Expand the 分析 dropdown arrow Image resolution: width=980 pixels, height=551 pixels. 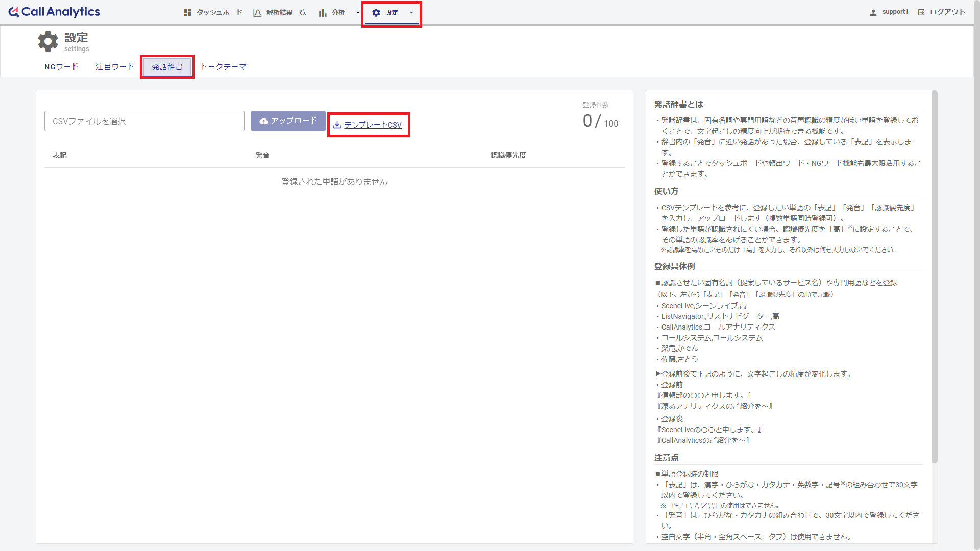pos(358,13)
